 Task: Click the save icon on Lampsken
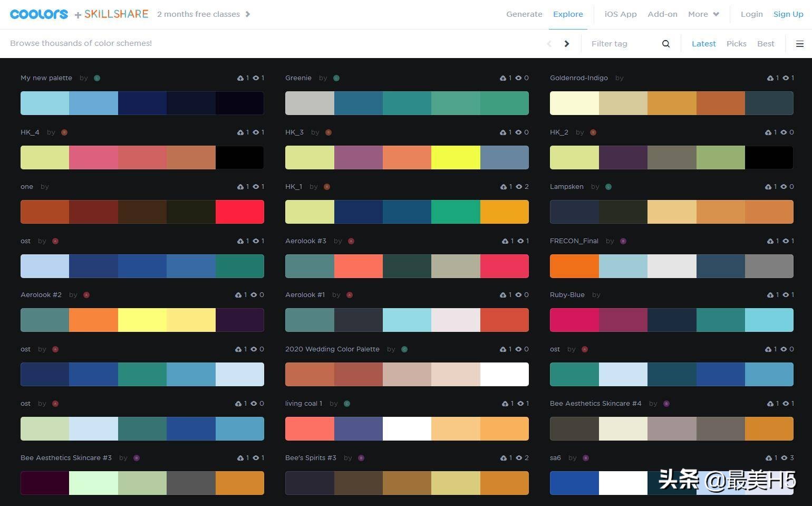(768, 187)
